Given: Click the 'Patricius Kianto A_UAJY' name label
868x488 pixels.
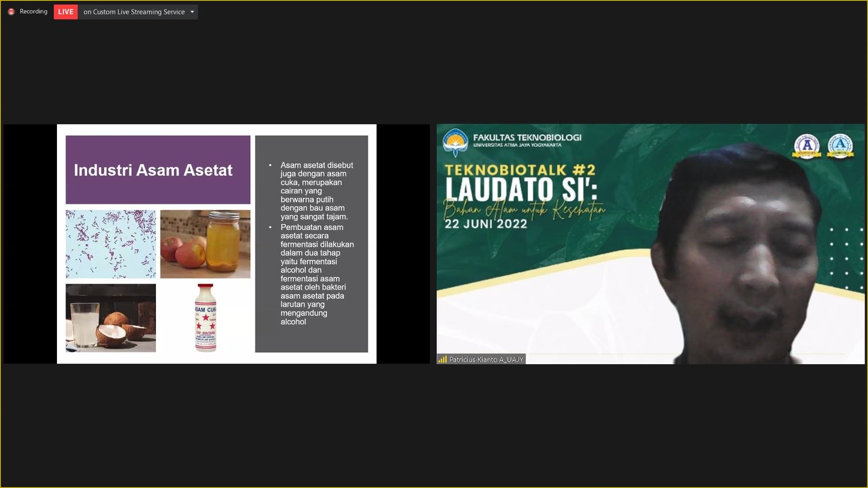Looking at the screenshot, I should (x=486, y=359).
